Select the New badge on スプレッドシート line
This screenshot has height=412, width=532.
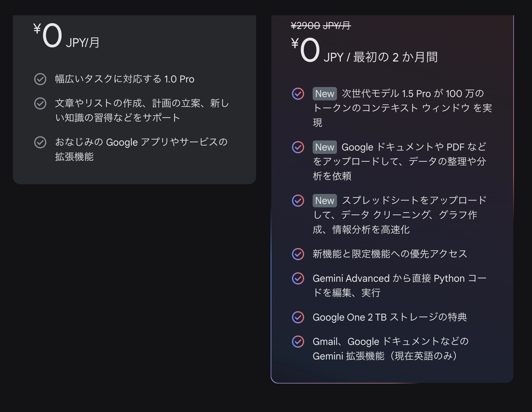point(324,201)
